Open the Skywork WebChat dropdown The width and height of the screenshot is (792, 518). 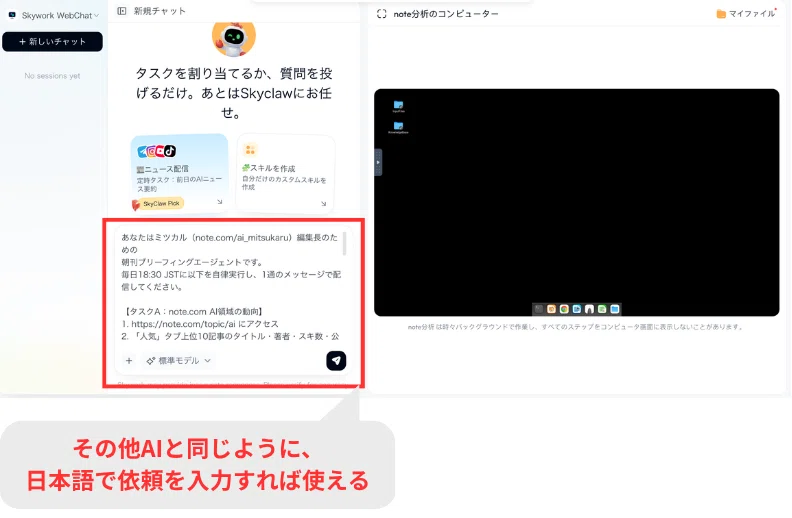(x=60, y=16)
